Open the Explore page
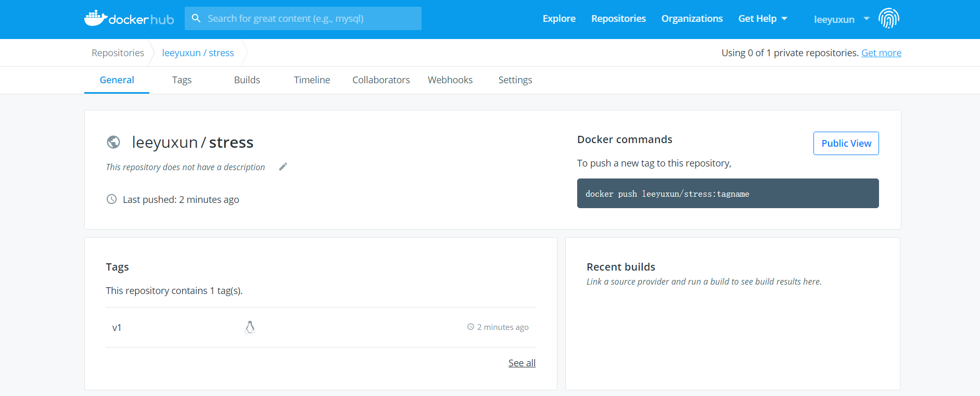 coord(559,19)
